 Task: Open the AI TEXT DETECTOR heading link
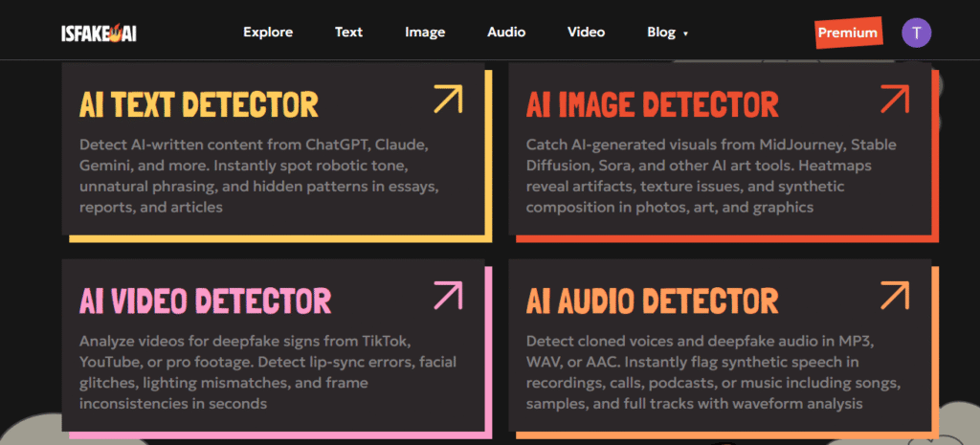(x=199, y=104)
